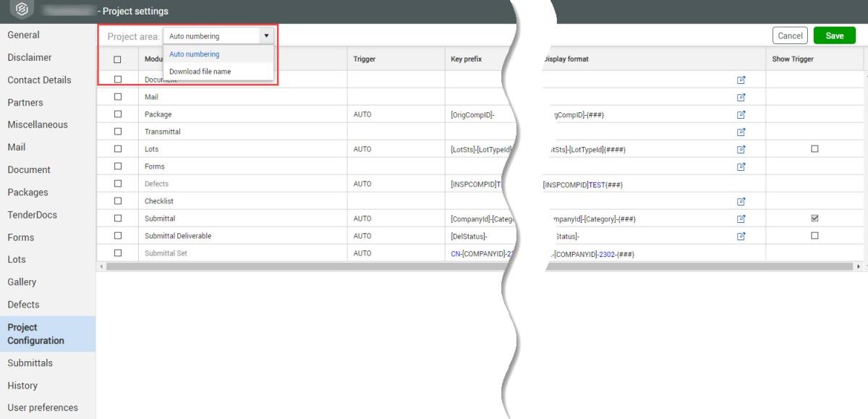Image resolution: width=868 pixels, height=419 pixels.
Task: Click the Checklist module name
Action: [x=159, y=201]
